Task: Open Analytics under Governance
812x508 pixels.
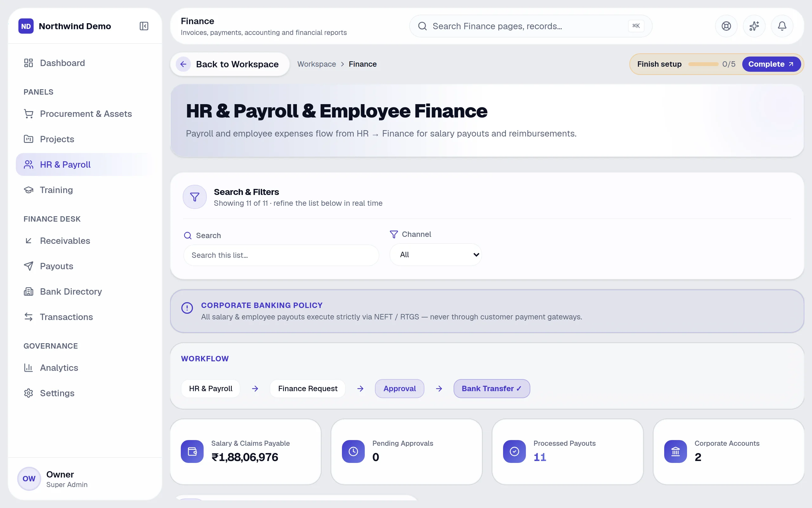Action: click(x=85, y=368)
